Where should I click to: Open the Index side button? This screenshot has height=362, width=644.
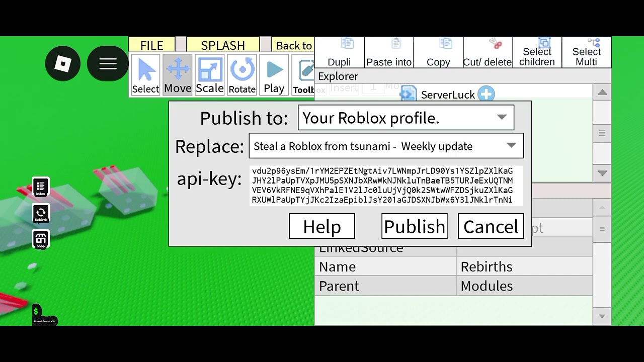point(41,187)
